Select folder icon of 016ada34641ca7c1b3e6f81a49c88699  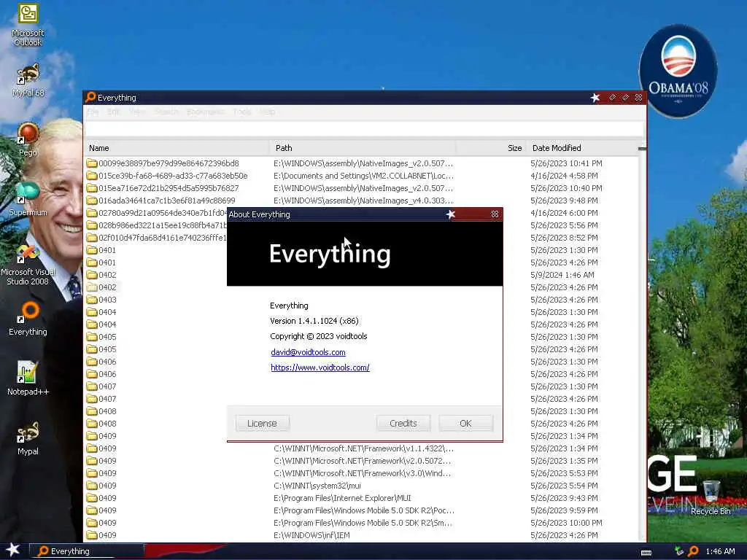(92, 201)
